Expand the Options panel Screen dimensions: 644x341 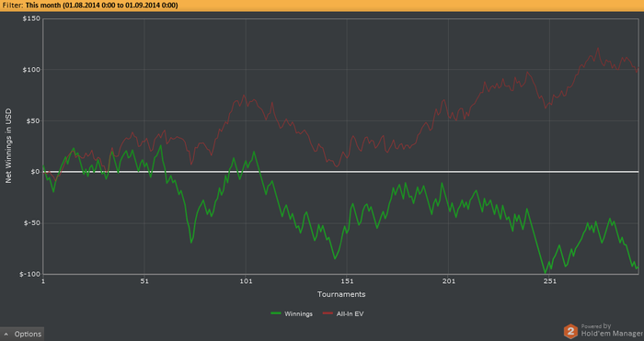(x=22, y=334)
